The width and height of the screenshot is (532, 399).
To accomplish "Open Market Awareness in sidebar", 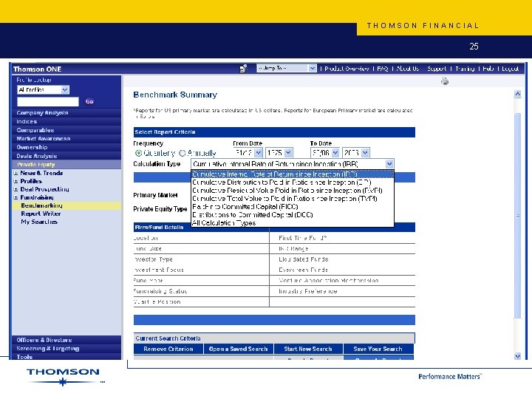I will pyautogui.click(x=66, y=138).
